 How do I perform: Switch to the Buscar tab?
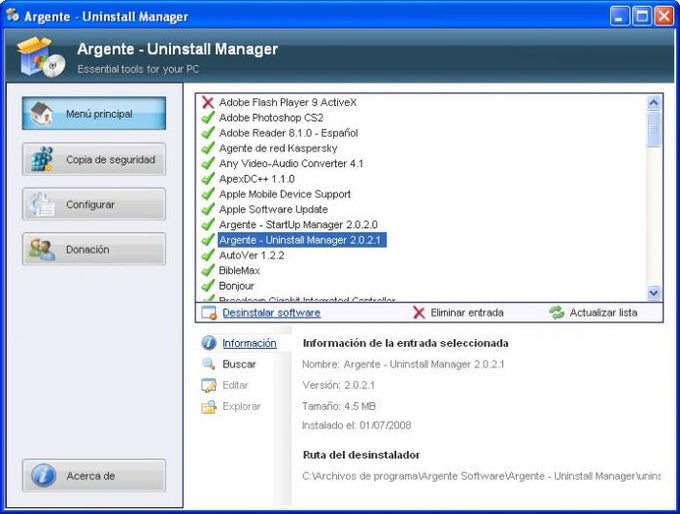coord(239,364)
